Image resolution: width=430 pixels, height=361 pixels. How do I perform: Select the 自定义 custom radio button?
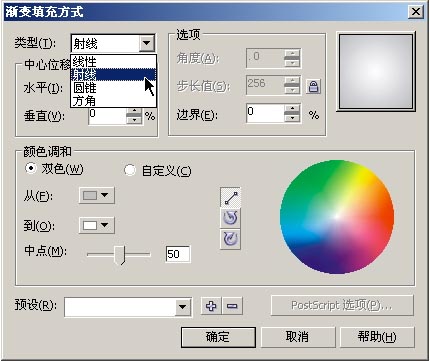[130, 170]
